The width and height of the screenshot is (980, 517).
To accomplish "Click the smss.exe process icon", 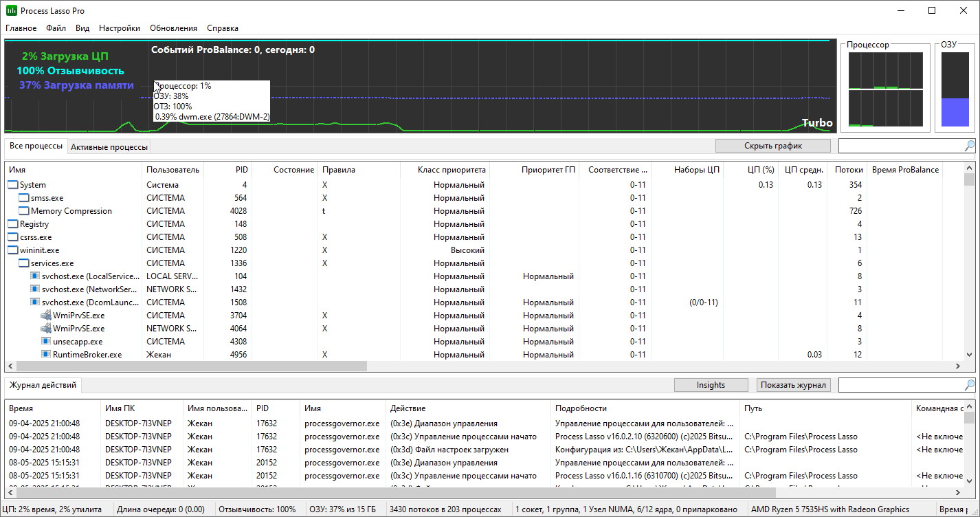I will [24, 198].
